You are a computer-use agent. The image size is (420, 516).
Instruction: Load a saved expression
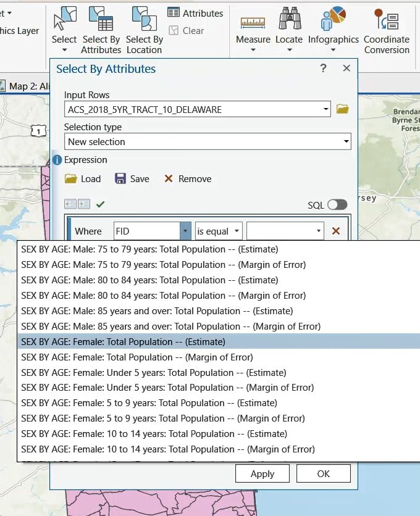tap(83, 179)
